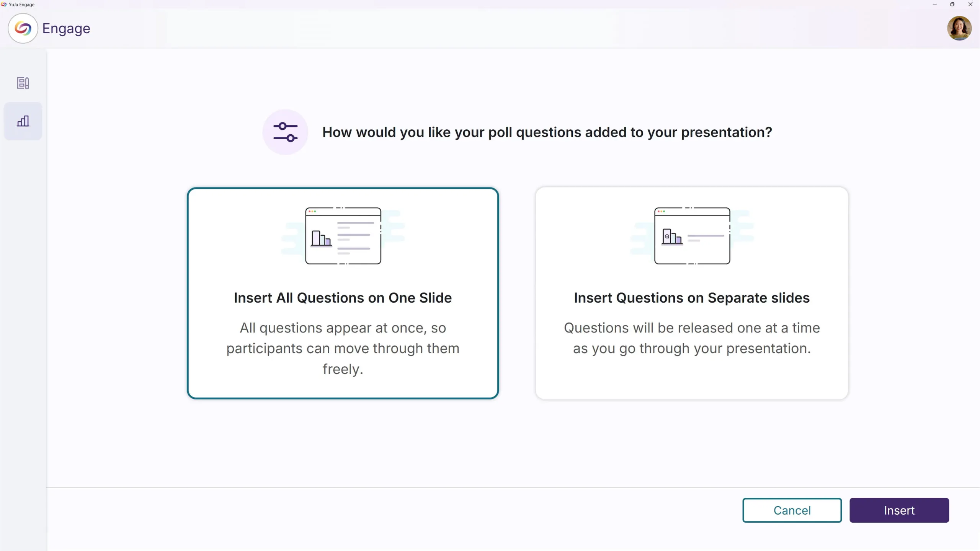Click the sliders icon beside the heading
Image resolution: width=980 pixels, height=551 pixels.
[285, 132]
